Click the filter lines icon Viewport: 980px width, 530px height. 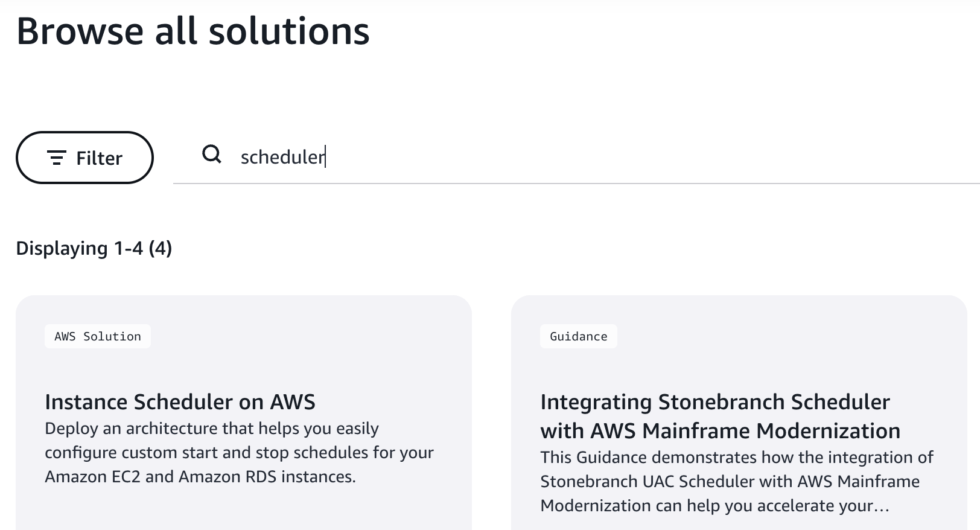pos(56,158)
